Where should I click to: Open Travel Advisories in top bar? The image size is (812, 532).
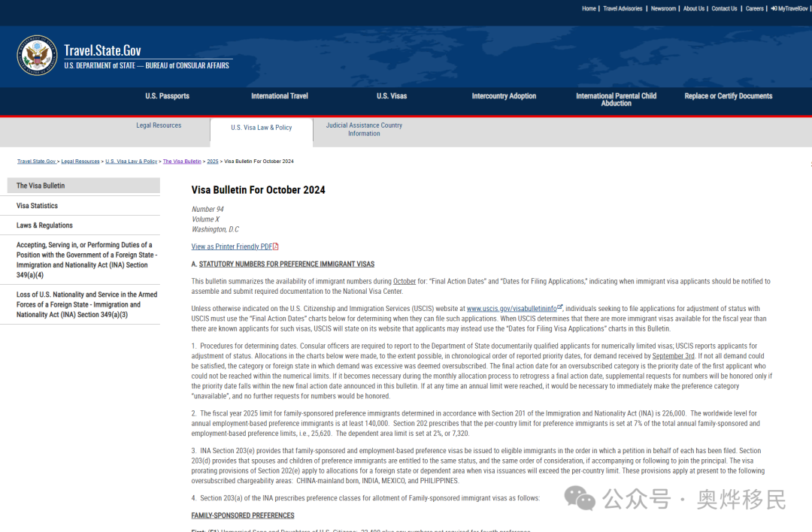click(623, 8)
